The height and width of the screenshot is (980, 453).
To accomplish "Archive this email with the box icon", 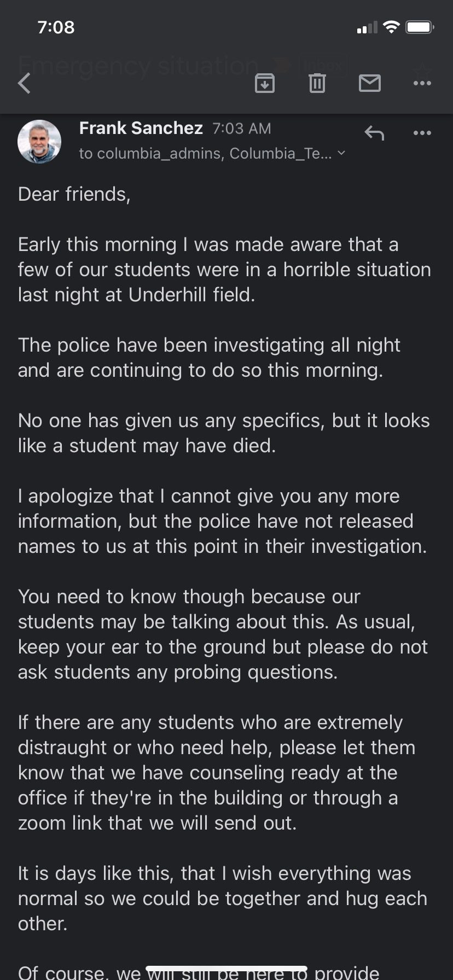I will pyautogui.click(x=265, y=83).
